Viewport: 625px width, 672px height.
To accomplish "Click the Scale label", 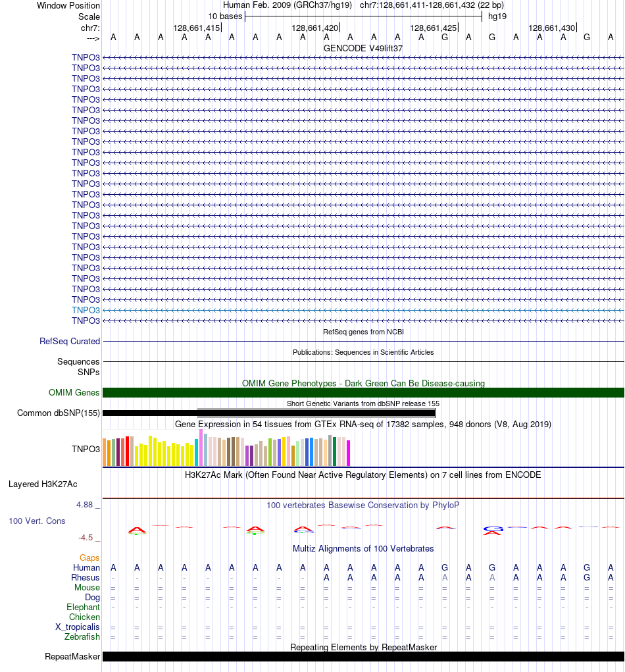I will pos(89,17).
